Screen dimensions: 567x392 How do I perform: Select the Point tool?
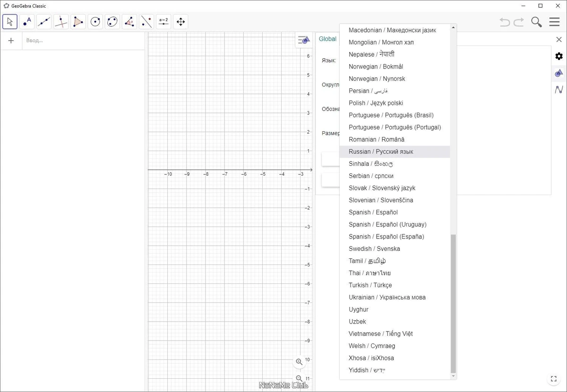tap(27, 22)
